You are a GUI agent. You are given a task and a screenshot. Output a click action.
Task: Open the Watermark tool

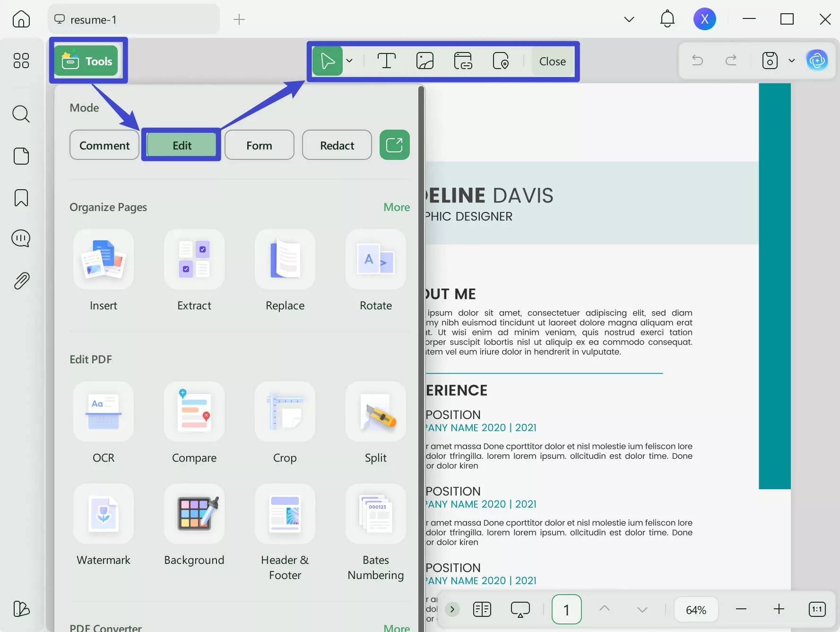104,514
